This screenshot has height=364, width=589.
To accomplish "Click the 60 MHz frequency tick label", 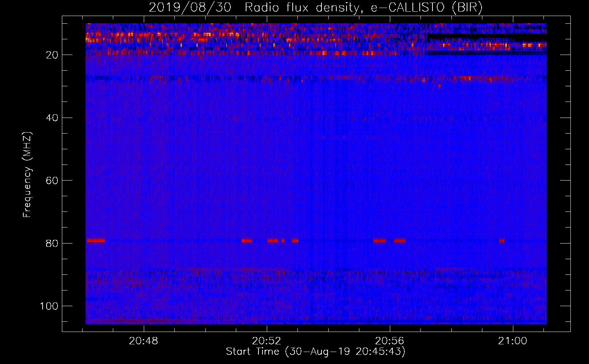I will tap(52, 181).
